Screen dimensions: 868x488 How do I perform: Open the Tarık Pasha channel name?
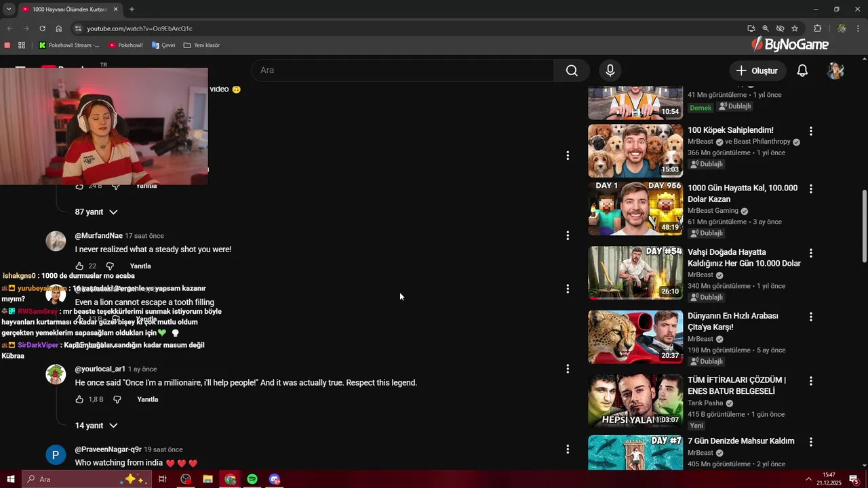705,403
